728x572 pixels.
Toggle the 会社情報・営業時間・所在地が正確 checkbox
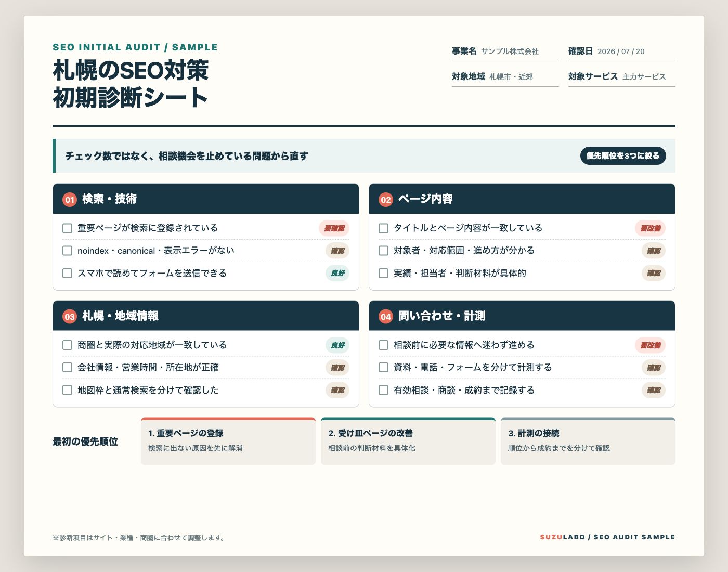click(67, 368)
